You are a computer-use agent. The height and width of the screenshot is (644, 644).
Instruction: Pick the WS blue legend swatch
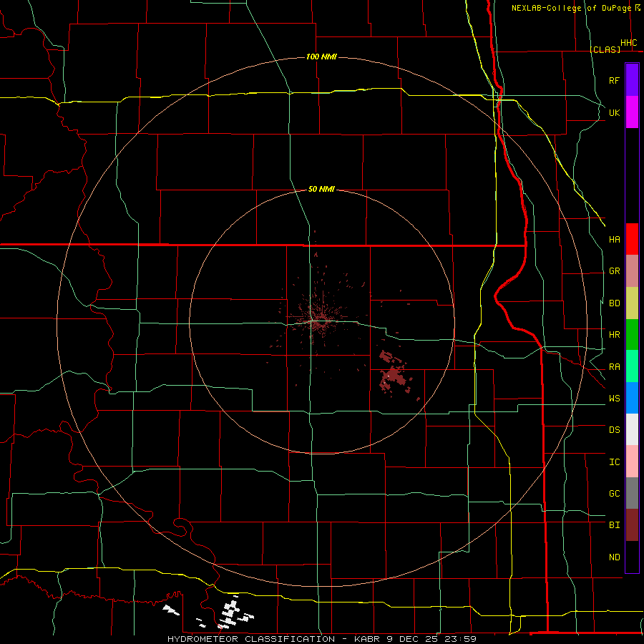pyautogui.click(x=632, y=398)
